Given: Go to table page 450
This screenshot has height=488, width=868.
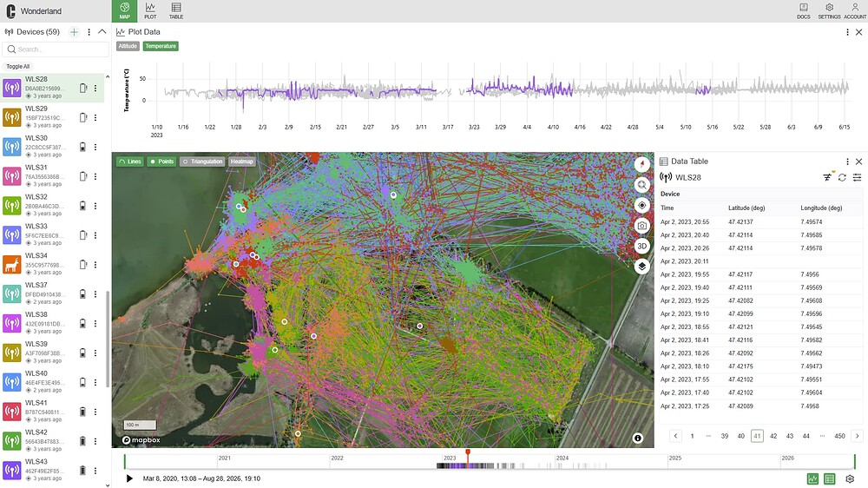Looking at the screenshot, I should (x=839, y=436).
